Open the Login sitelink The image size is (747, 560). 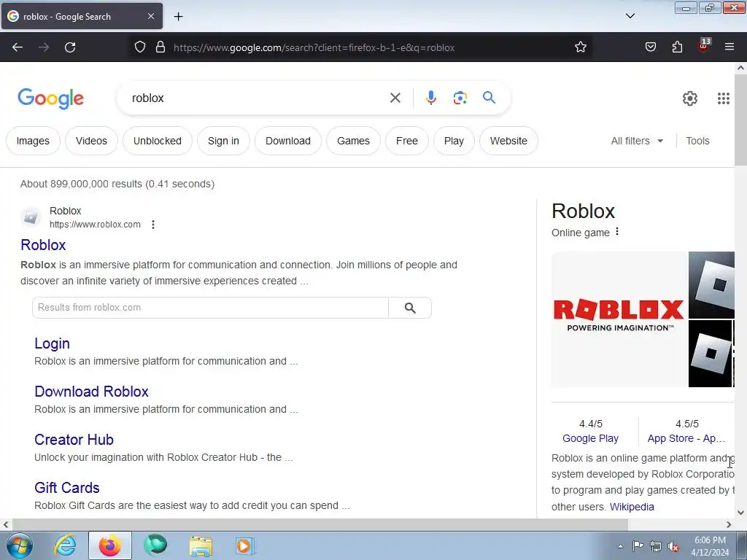[x=52, y=343]
